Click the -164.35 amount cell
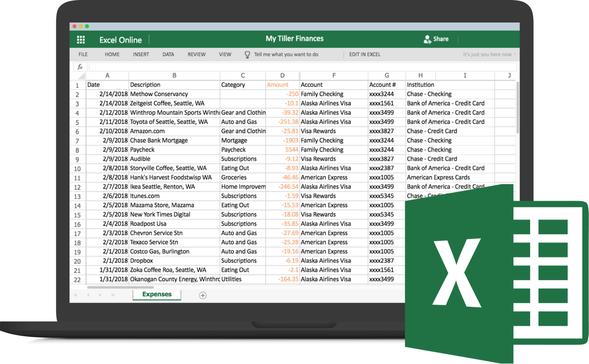The image size is (589, 364). pyautogui.click(x=282, y=279)
